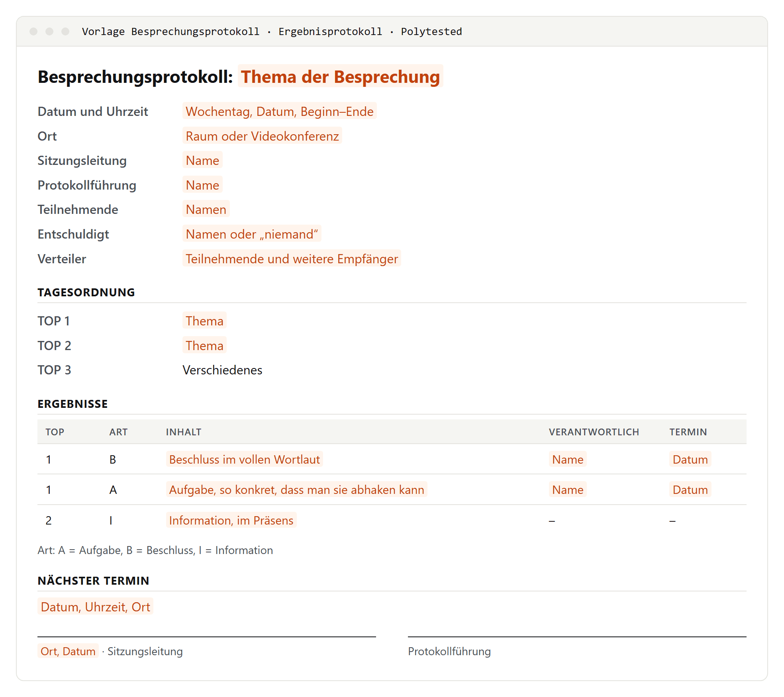The image size is (784, 697).
Task: Click the 'Art: A = Aufgabe' legend text
Action: point(155,550)
